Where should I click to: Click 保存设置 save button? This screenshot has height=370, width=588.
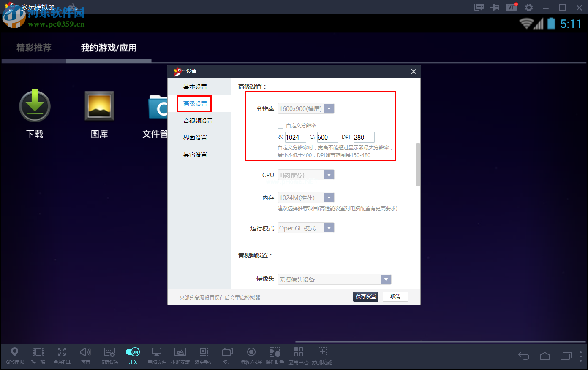tap(366, 297)
